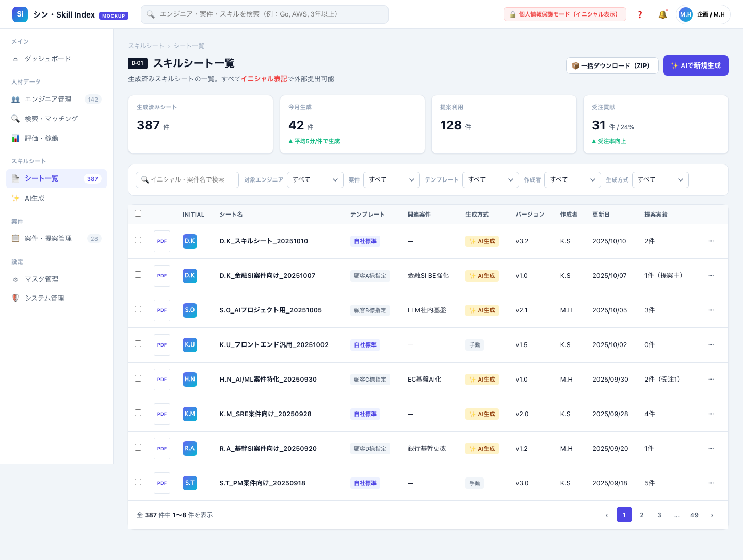This screenshot has width=743, height=560.
Task: Check the box for D.K_金融SI案件向け row
Action: (138, 275)
